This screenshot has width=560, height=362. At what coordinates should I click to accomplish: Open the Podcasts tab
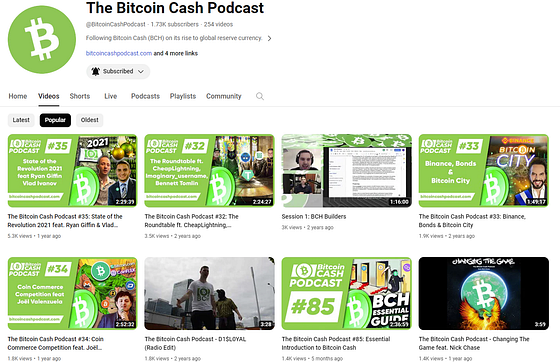point(145,96)
